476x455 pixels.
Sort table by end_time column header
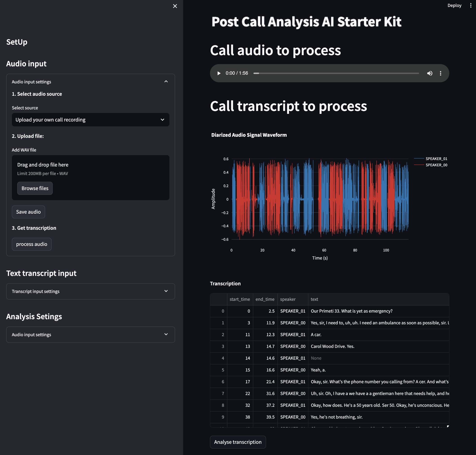click(x=265, y=299)
